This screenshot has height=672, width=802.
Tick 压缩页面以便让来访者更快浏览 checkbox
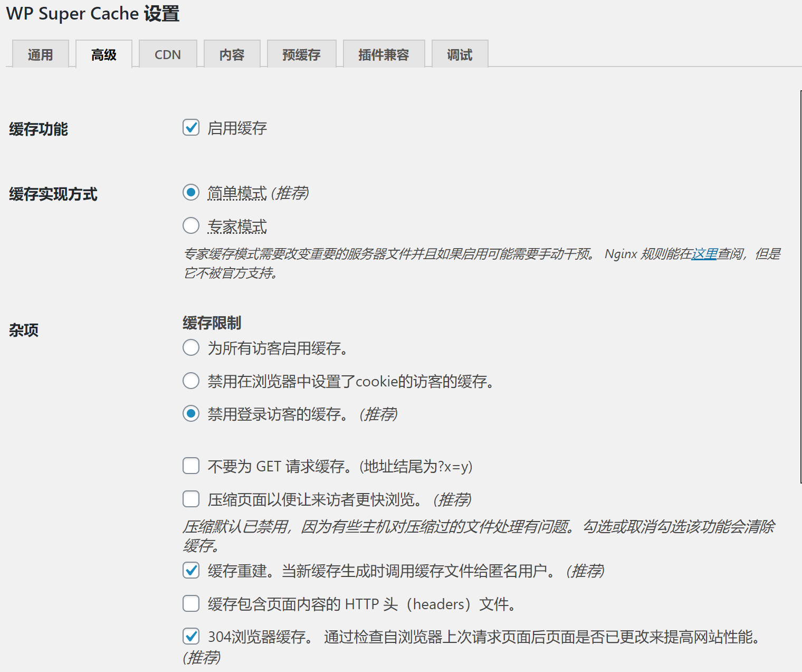point(191,499)
